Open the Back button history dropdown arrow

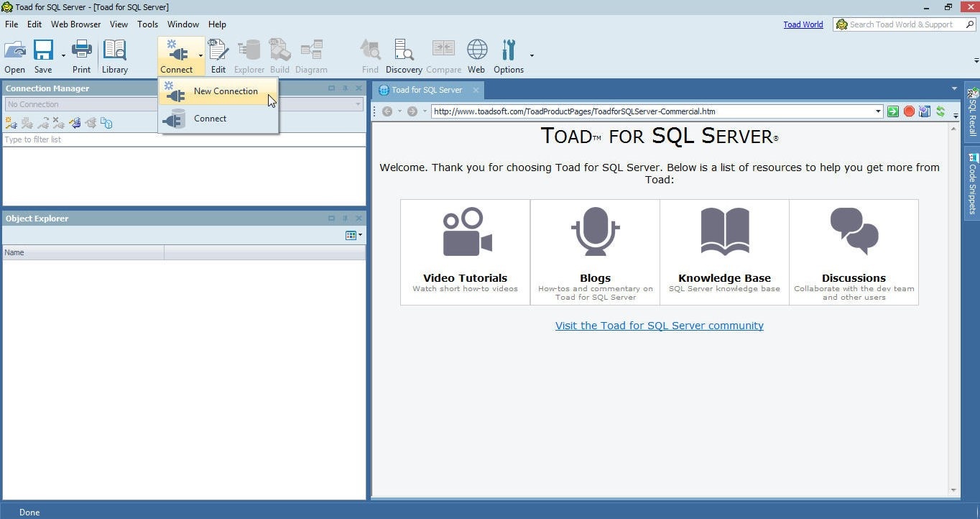399,111
